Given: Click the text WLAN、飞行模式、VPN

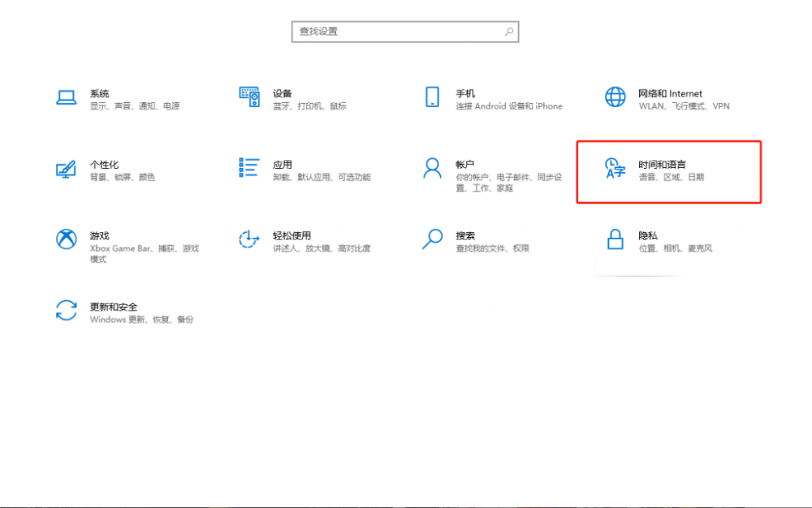Looking at the screenshot, I should [684, 106].
